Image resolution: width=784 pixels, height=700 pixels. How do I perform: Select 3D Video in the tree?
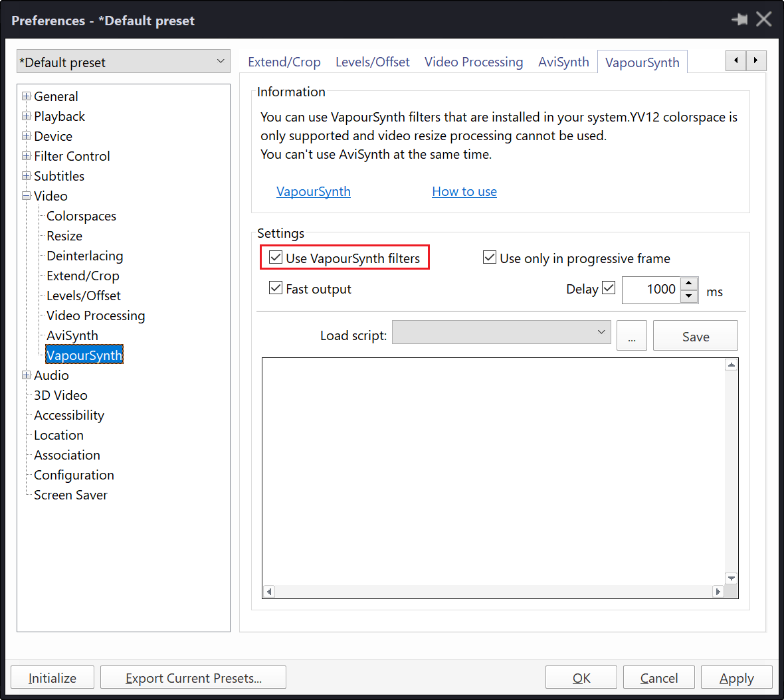60,395
